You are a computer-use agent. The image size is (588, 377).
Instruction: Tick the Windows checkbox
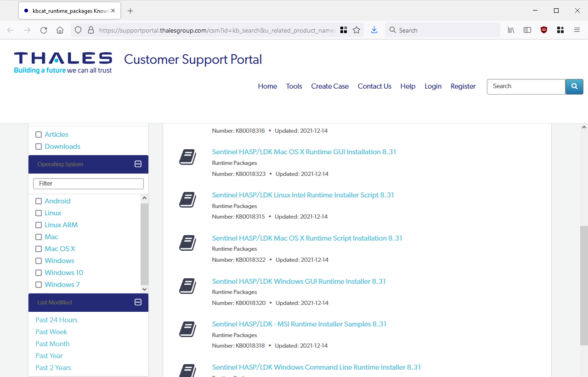pyautogui.click(x=39, y=261)
